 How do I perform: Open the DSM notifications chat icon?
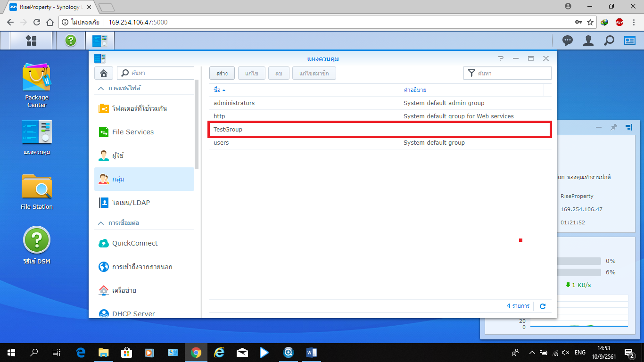pos(568,41)
